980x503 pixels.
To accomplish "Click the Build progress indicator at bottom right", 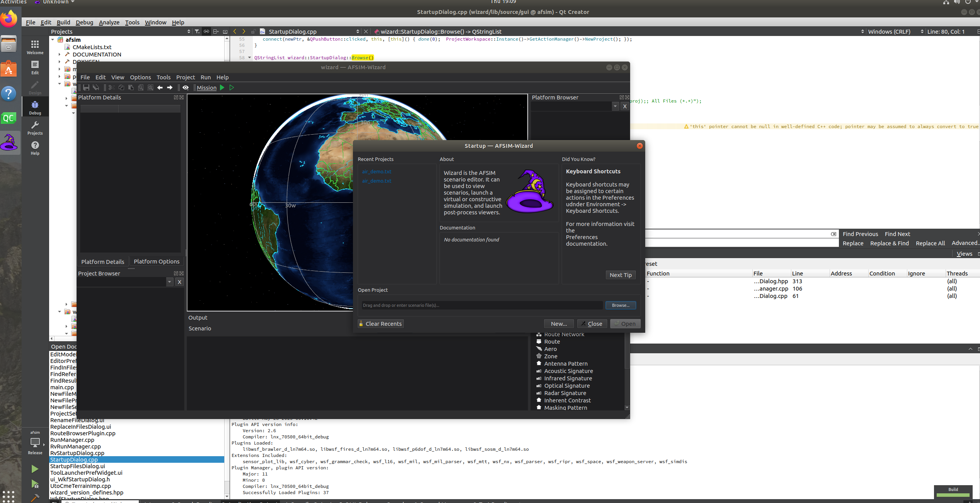I will (x=953, y=491).
